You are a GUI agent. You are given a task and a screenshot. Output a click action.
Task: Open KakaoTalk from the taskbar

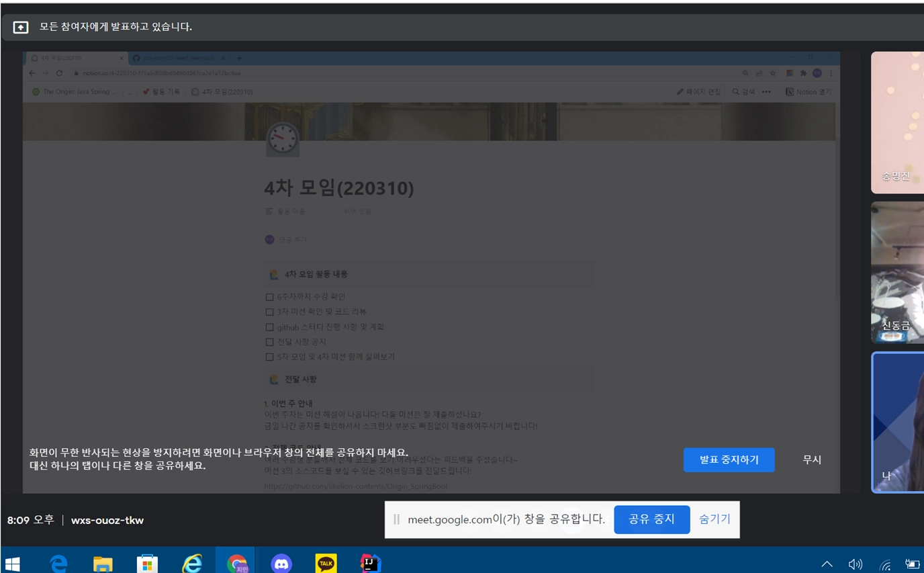pos(326,563)
